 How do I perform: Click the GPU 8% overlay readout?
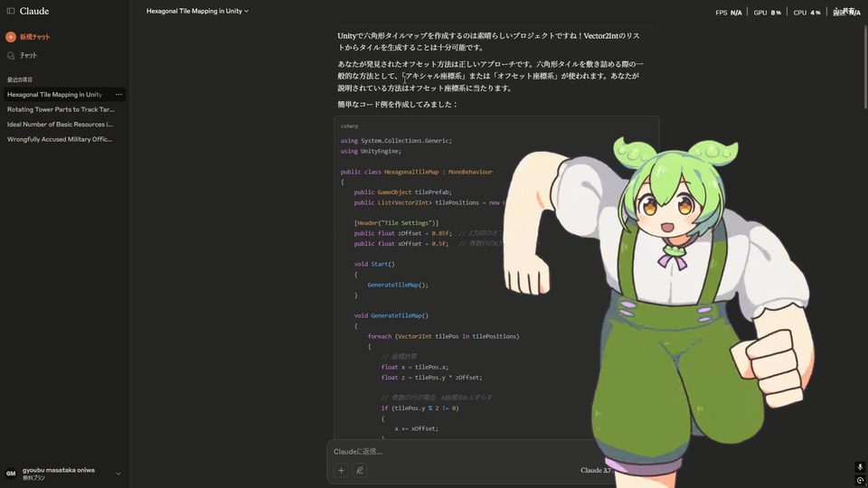coord(768,12)
